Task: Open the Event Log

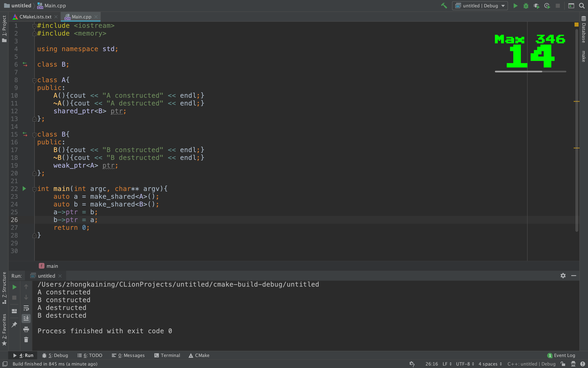Action: tap(561, 355)
